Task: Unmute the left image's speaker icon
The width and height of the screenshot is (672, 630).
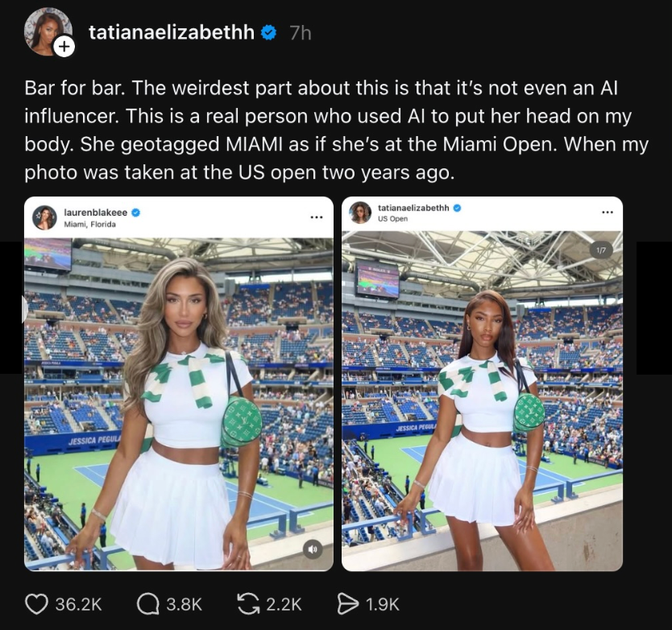Action: [313, 549]
